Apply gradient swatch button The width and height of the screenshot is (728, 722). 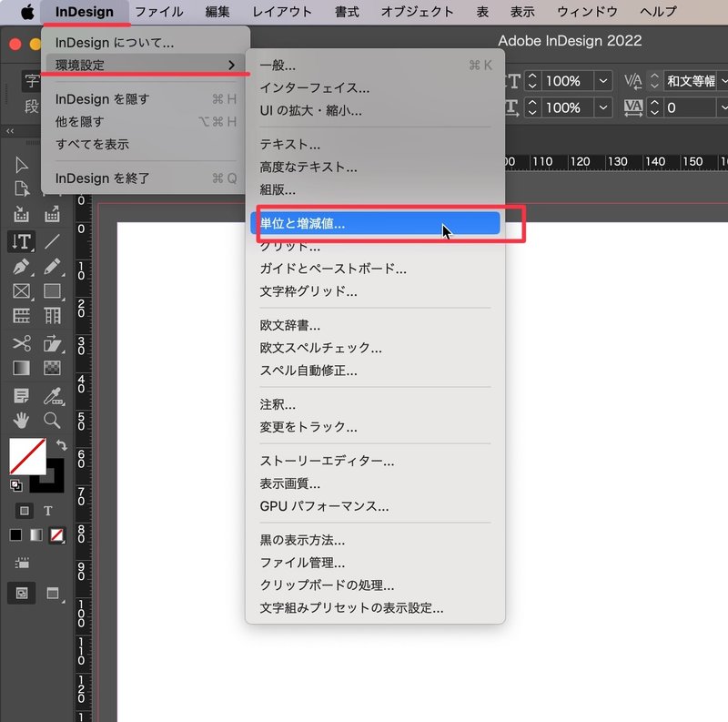click(x=36, y=535)
